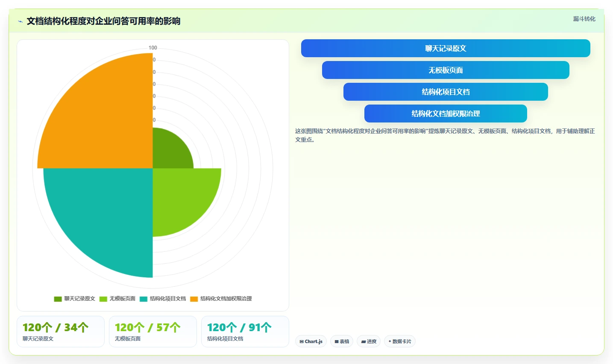Click the dark green polar chart segment
This screenshot has width=613, height=364.
[169, 151]
